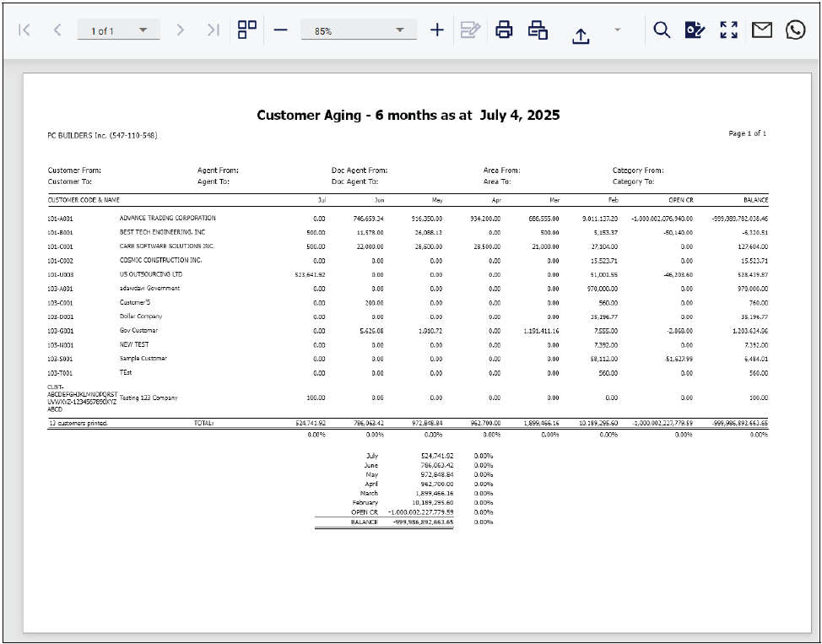This screenshot has height=644, width=822.
Task: Go to the next page
Action: click(180, 30)
